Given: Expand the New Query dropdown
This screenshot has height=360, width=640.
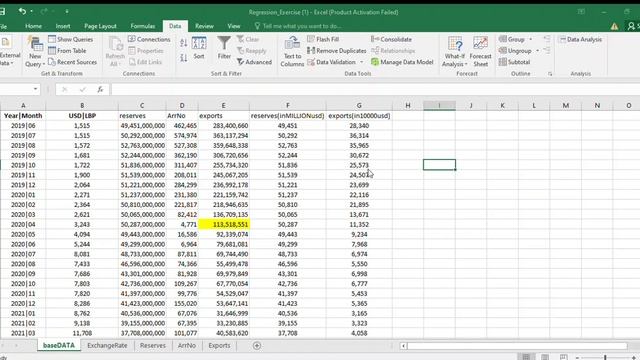Looking at the screenshot, I should tap(43, 64).
